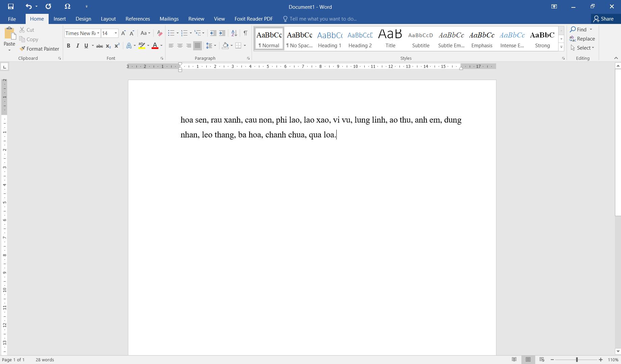Image resolution: width=621 pixels, height=364 pixels.
Task: Customize the Quick Access Toolbar dropdown
Action: tap(86, 6)
